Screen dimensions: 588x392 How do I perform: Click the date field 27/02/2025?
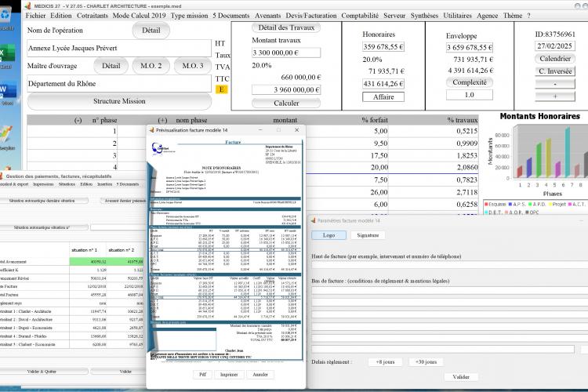pos(555,46)
